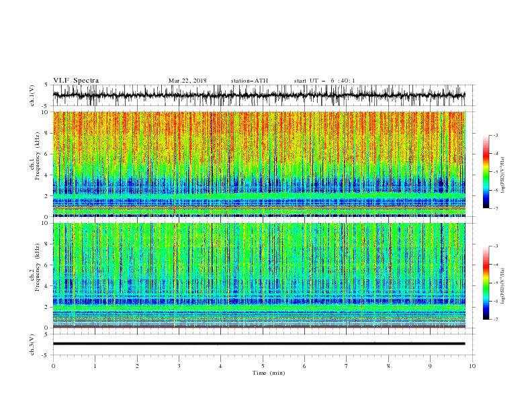Click the time axis tick label 9
This screenshot has height=411, width=532.
430,366
